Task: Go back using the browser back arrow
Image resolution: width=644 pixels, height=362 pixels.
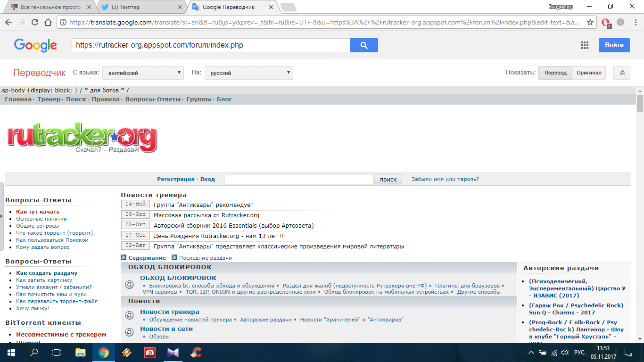Action: (x=8, y=22)
